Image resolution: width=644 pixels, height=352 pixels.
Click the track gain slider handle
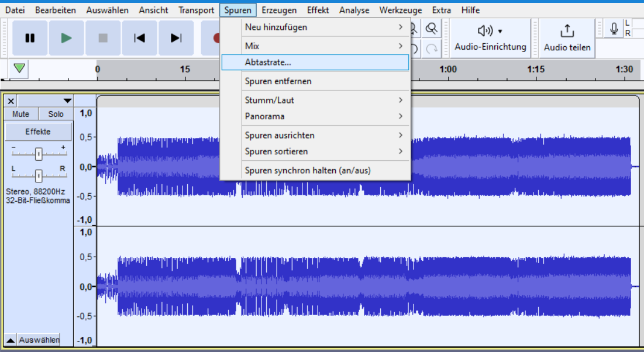tap(39, 154)
